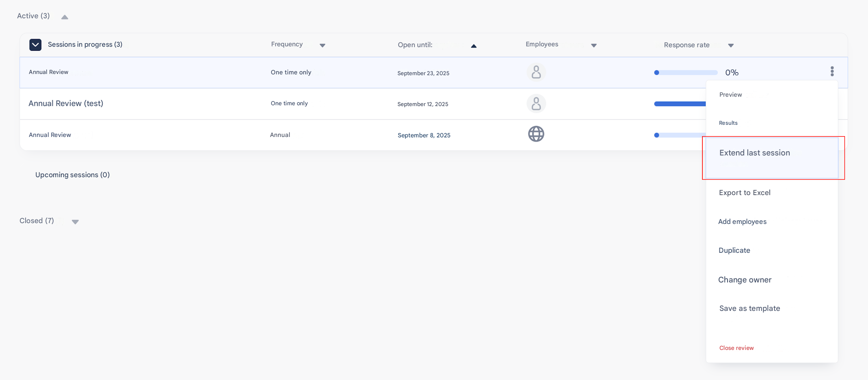Click the person icon for Annual Review (test)

(x=536, y=104)
